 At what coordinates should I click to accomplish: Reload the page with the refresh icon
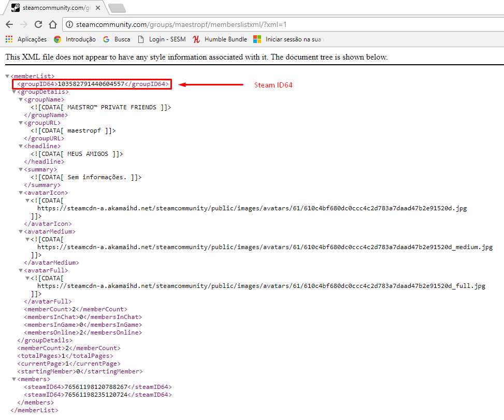click(38, 24)
